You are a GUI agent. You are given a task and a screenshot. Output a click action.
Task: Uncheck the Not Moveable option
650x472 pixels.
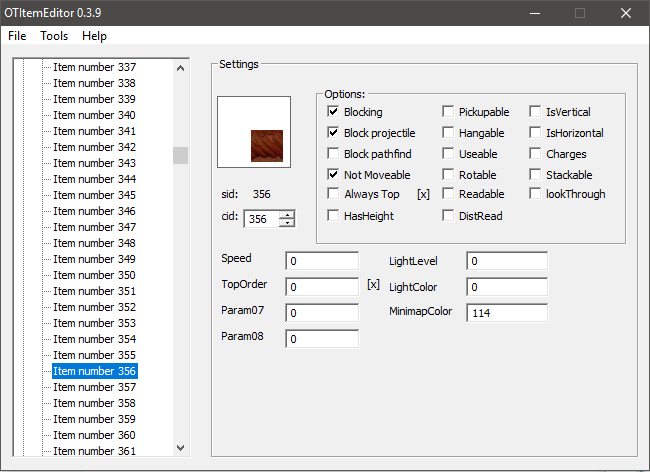[x=333, y=174]
